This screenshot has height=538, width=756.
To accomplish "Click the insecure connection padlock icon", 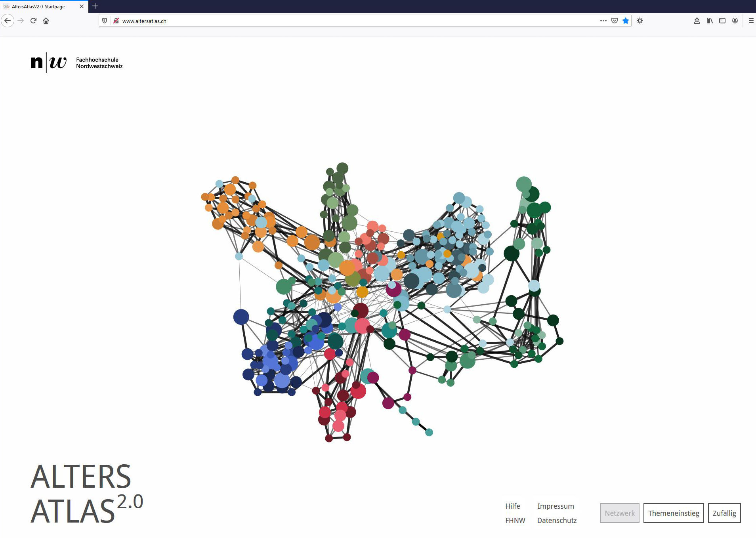I will [116, 21].
